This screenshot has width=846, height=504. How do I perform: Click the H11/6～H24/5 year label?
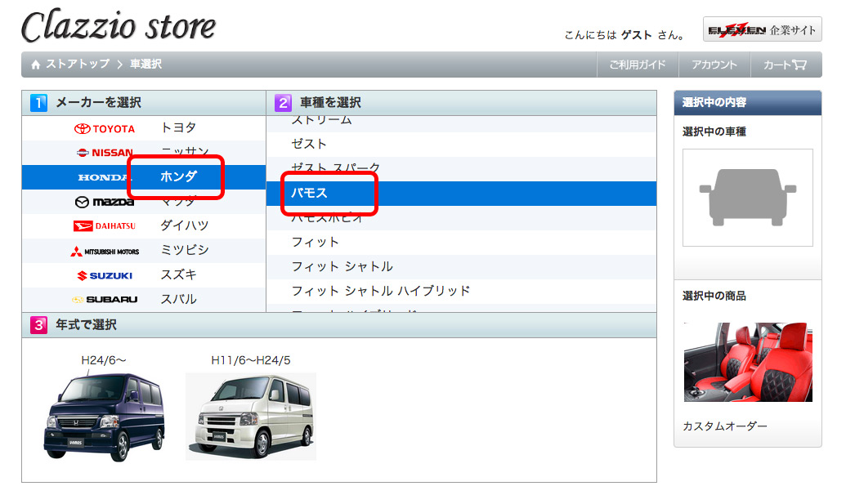tap(251, 360)
